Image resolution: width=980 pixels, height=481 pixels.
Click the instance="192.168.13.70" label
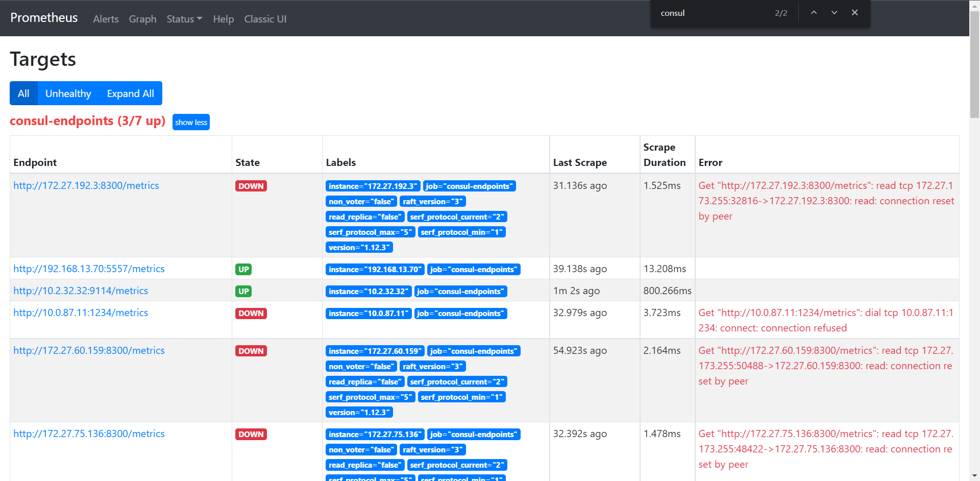(x=375, y=269)
